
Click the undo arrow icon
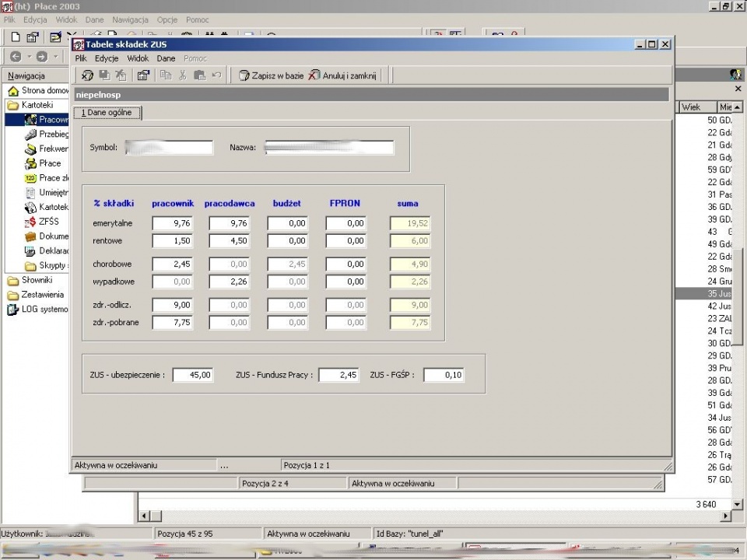217,75
